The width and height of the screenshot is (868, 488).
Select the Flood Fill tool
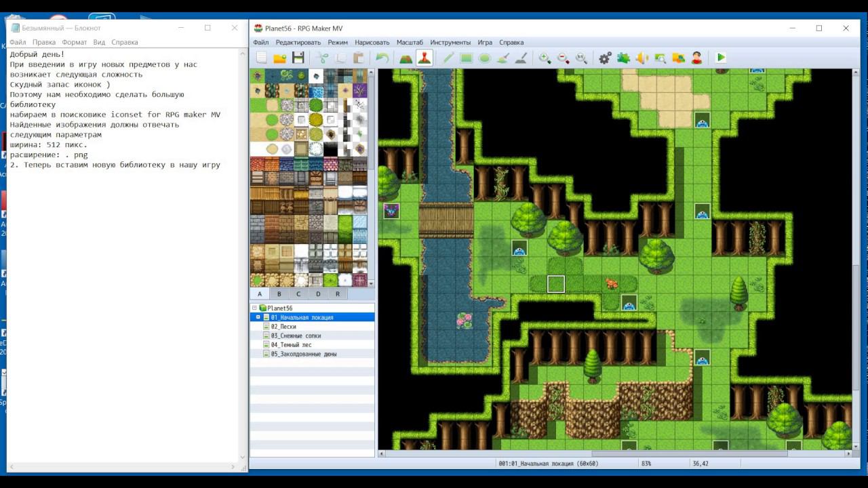point(503,58)
